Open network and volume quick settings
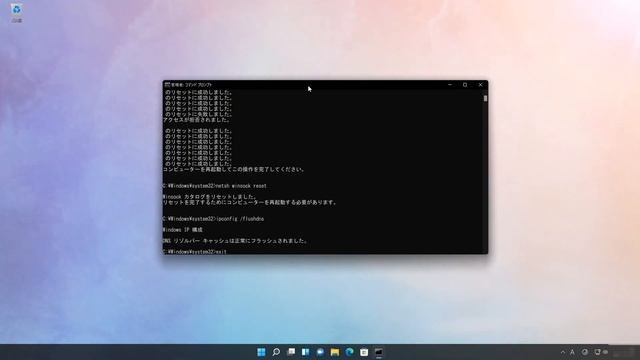This screenshot has height=360, width=640. (x=601, y=352)
